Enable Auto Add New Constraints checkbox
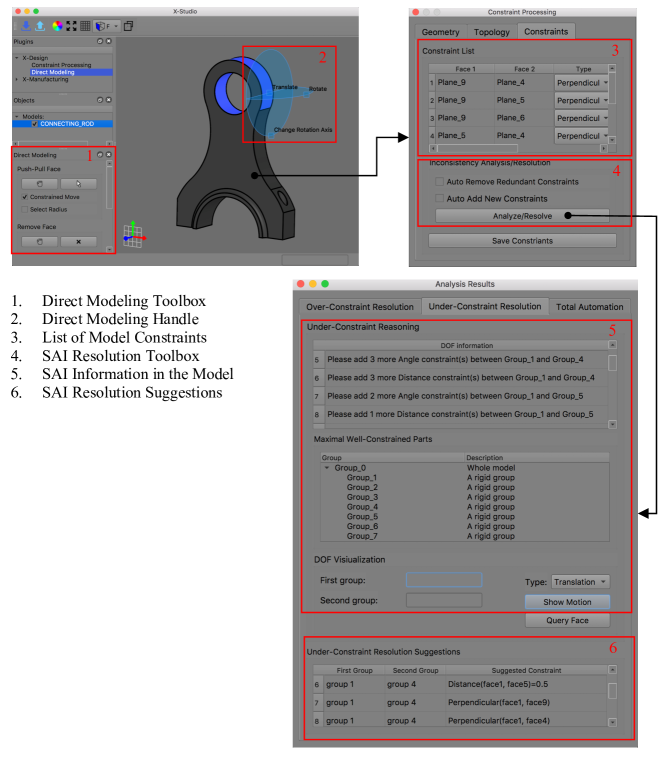 439,198
